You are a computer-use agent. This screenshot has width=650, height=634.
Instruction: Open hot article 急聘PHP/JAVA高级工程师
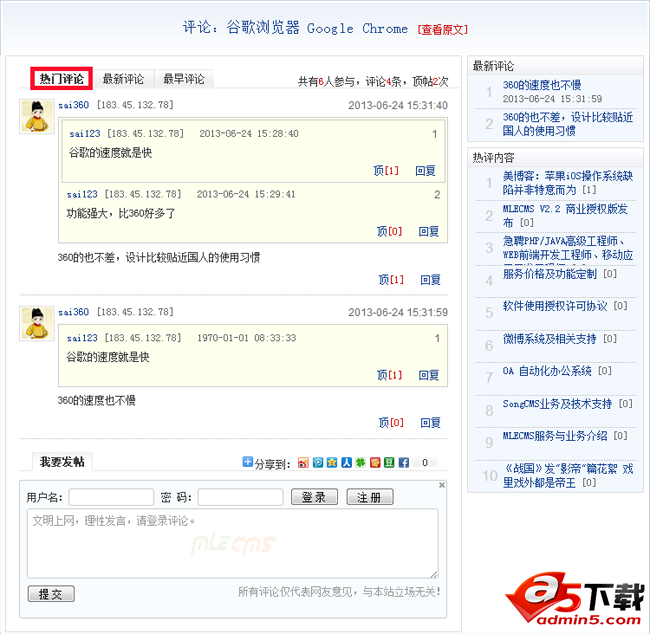tap(568, 248)
